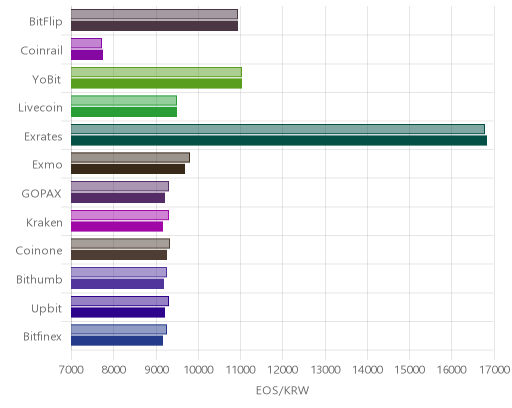The image size is (512, 408).
Task: Select the dark purple Coinrail lower bar
Action: click(x=87, y=55)
